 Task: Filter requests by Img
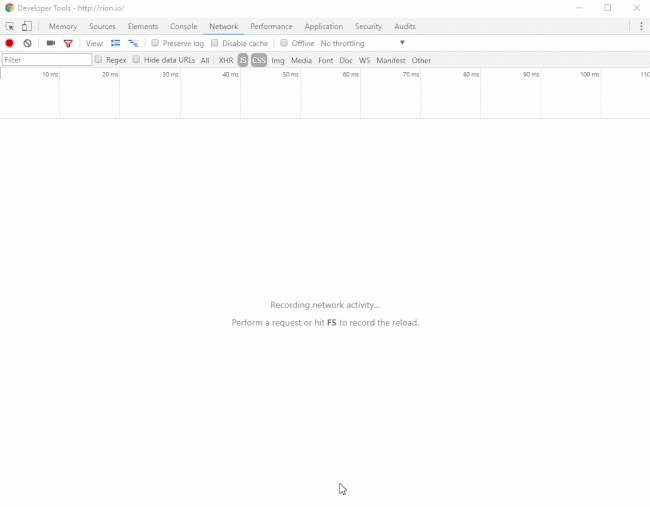coord(278,60)
